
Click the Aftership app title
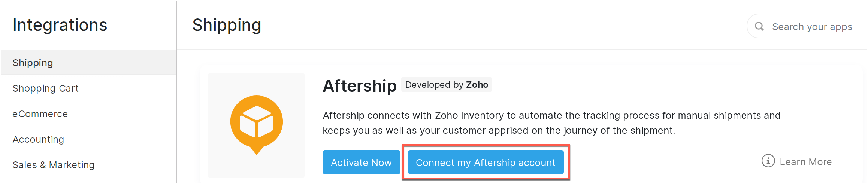click(x=359, y=86)
